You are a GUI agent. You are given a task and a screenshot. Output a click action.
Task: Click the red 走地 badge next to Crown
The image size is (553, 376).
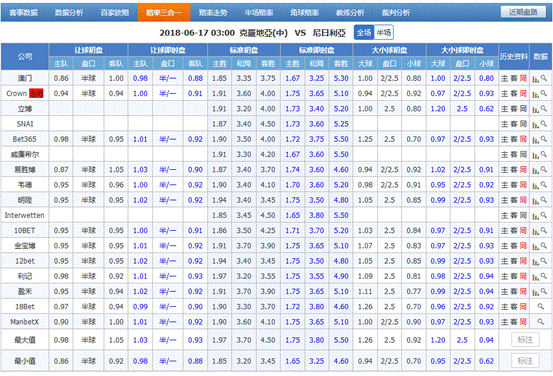point(36,93)
